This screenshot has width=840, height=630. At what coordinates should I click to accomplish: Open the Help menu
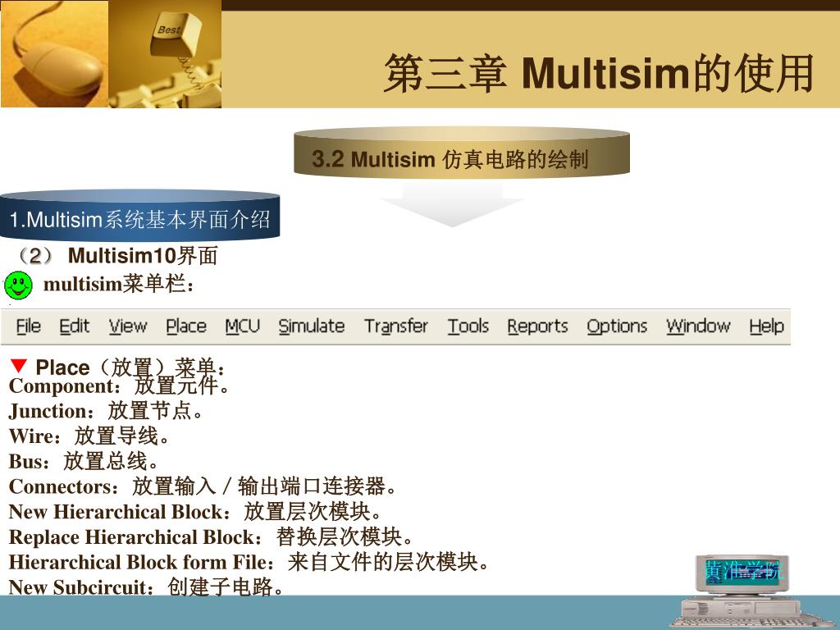point(766,326)
